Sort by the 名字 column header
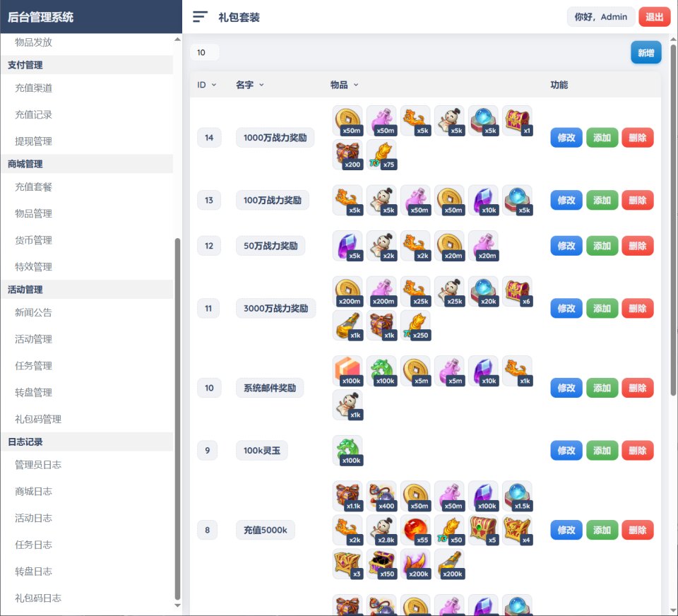The width and height of the screenshot is (678, 616). coord(249,85)
